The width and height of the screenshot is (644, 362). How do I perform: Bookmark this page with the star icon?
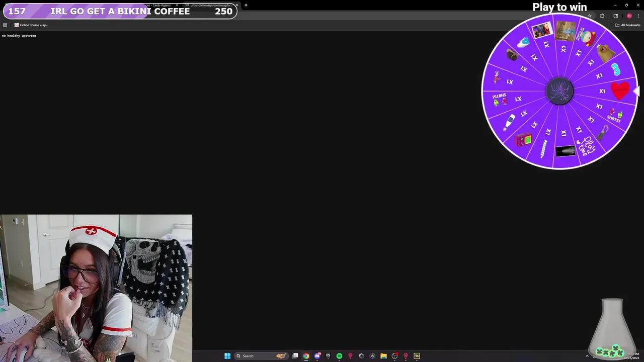tap(590, 16)
